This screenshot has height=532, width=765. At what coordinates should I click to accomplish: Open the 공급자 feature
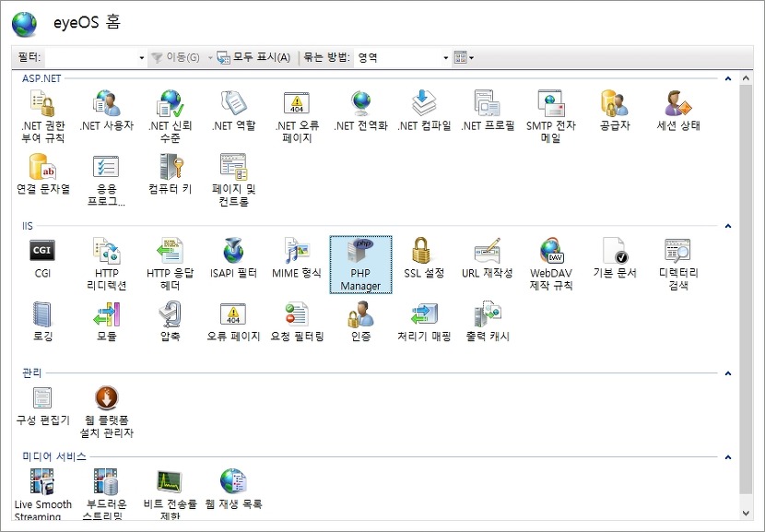pos(615,111)
